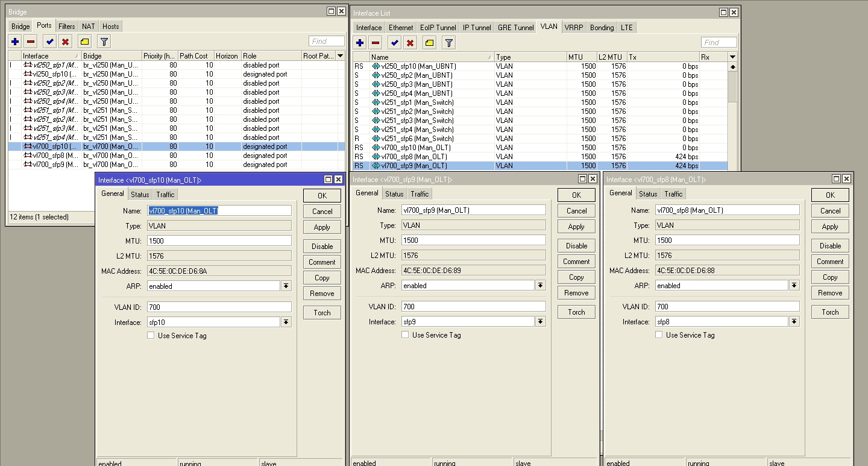
Task: Open the column selector dropdown in Bridge Ports table
Action: 341,56
